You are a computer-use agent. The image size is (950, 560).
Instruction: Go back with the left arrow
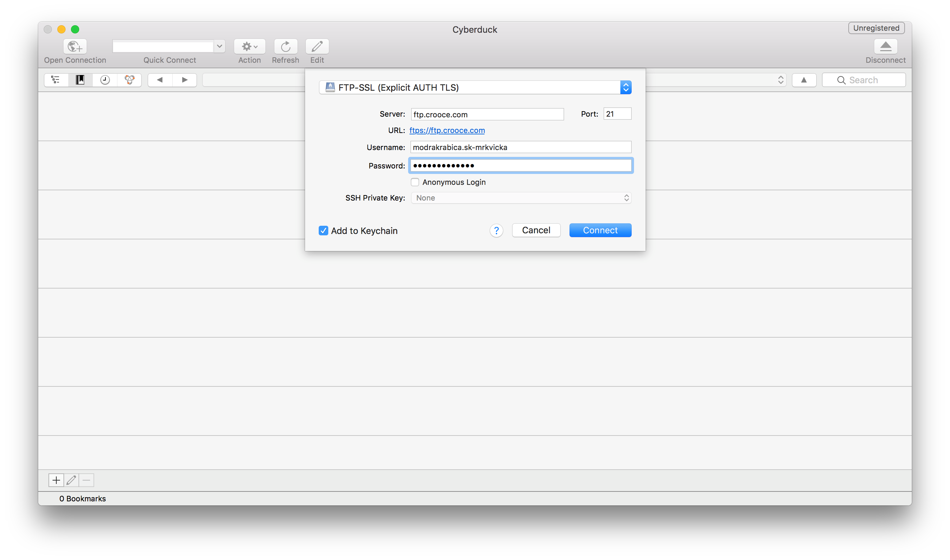click(160, 80)
